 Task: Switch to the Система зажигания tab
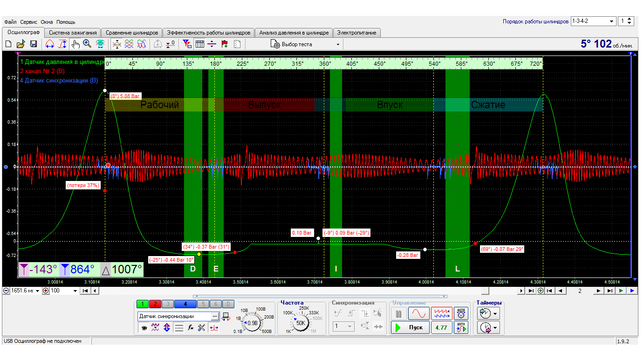click(73, 33)
